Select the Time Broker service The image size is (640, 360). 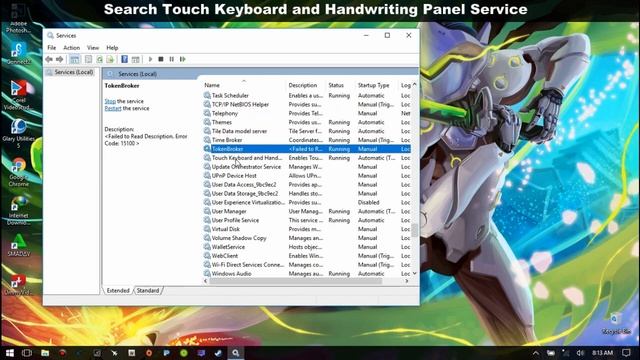(307, 140)
